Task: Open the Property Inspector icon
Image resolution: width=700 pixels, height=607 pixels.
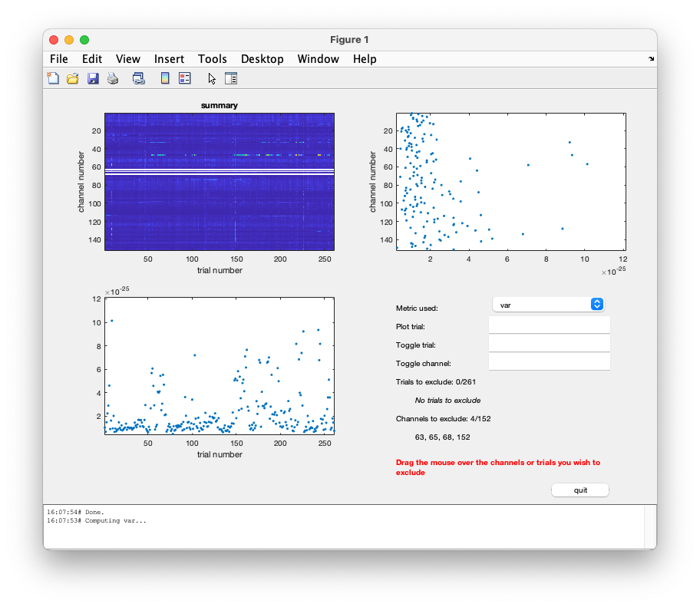Action: pyautogui.click(x=231, y=78)
